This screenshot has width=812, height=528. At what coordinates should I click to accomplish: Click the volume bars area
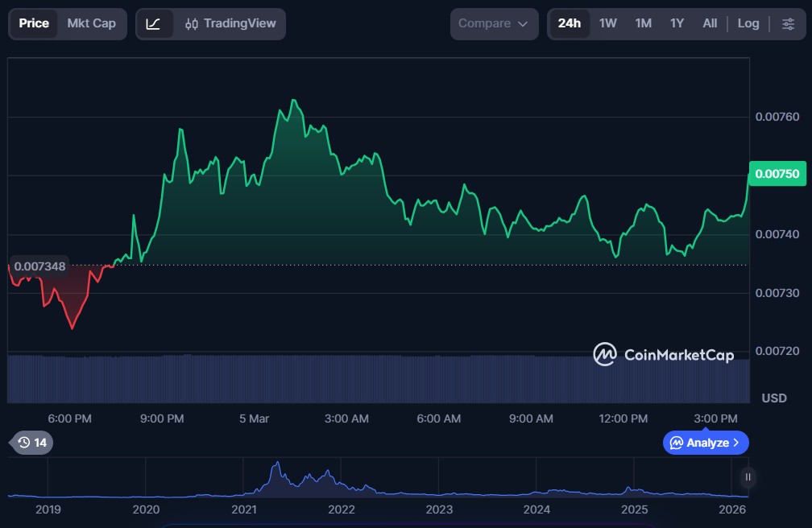click(379, 378)
